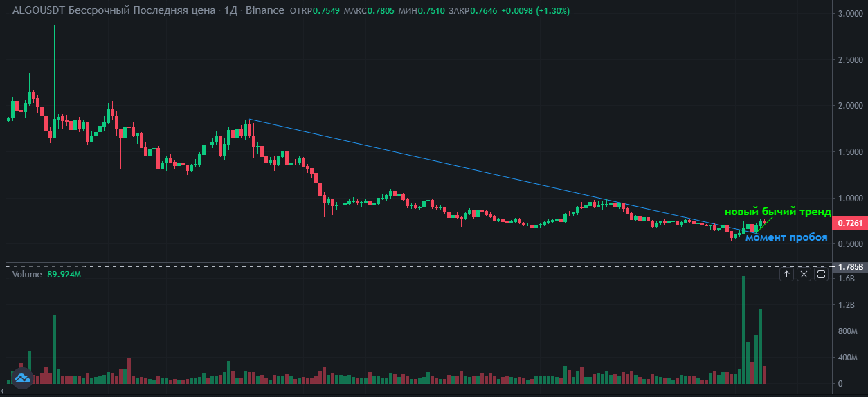Click the 0.7261 current price label

849,223
